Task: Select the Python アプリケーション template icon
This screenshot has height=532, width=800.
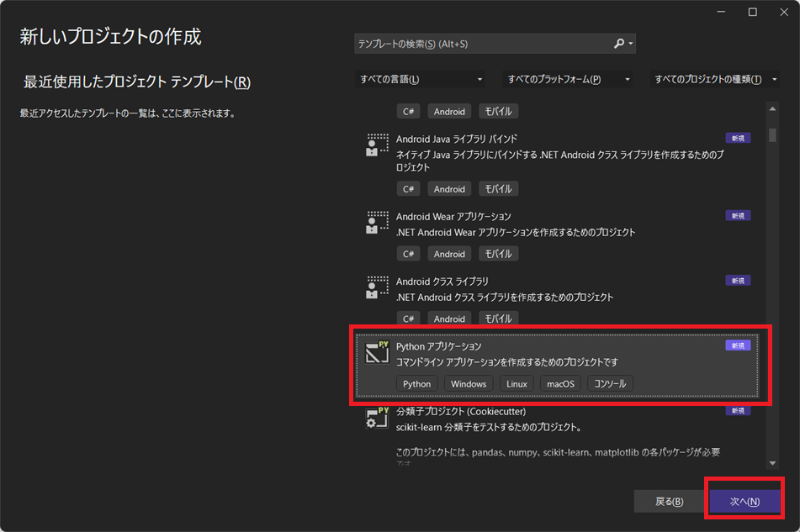Action: (x=375, y=350)
